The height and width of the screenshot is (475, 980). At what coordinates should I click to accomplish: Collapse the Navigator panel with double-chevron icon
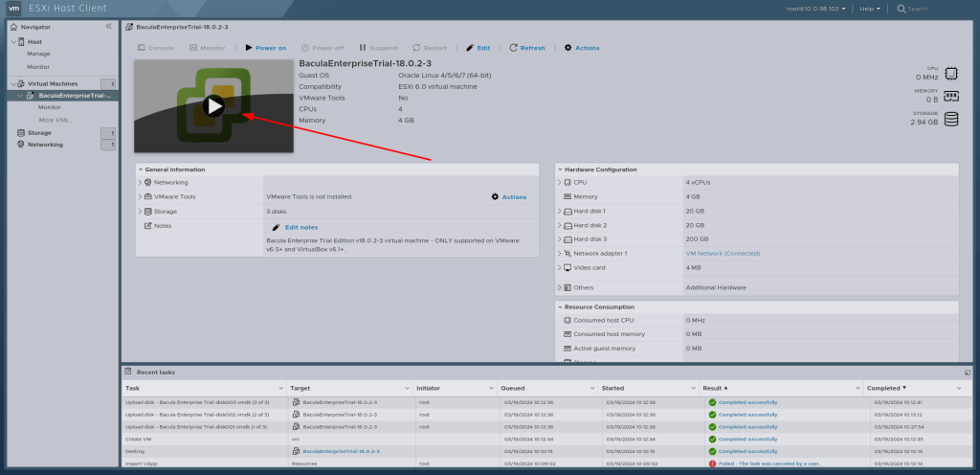pos(108,27)
